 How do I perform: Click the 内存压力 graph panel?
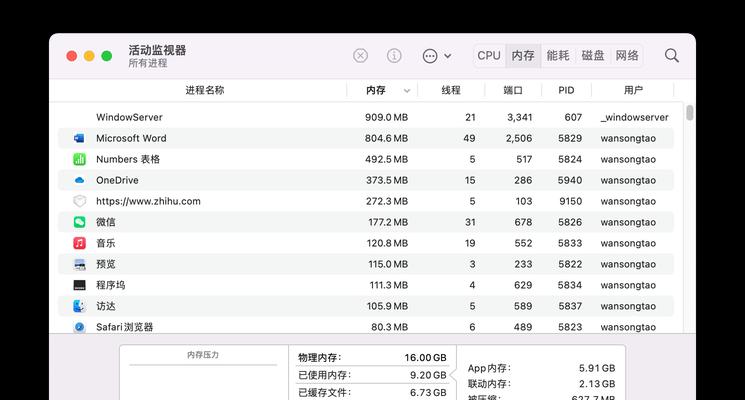tap(203, 372)
